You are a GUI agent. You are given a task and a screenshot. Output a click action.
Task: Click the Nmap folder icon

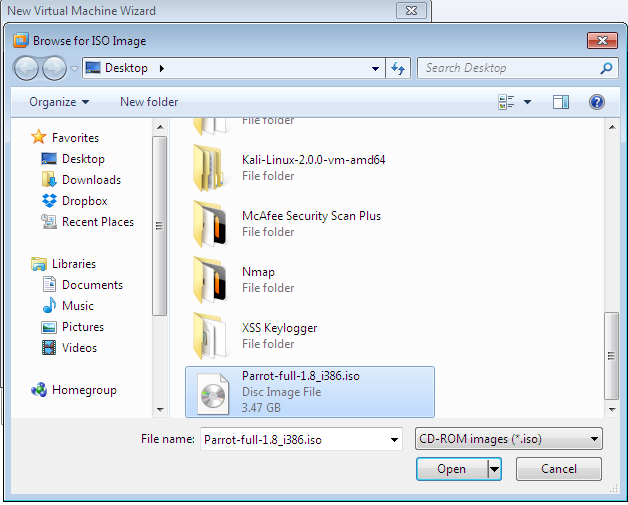tap(210, 280)
